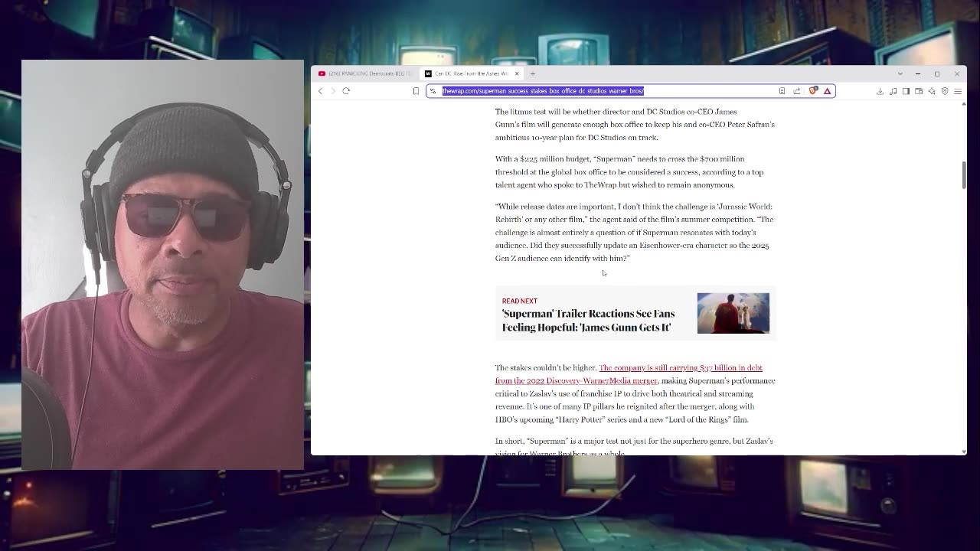
Task: Click the text 'The stakes couldn't be higher.'
Action: (x=546, y=368)
